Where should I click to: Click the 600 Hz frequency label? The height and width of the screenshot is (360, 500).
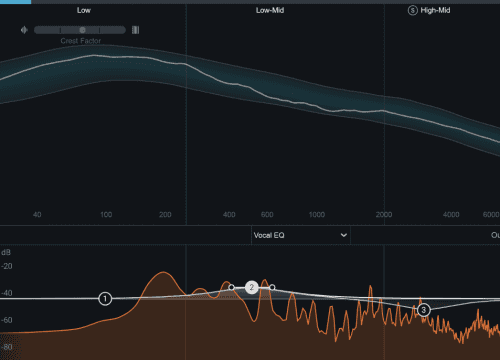(x=267, y=215)
